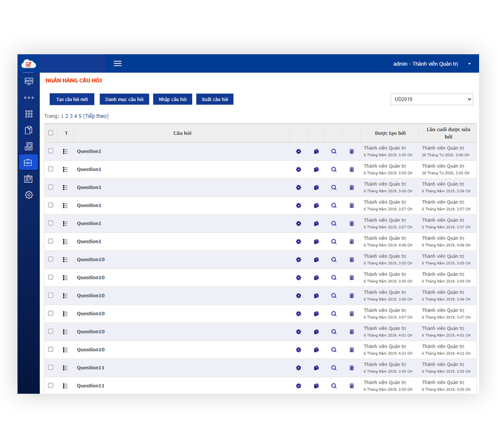
Task: Open the ID badge sidebar icon
Action: pos(28,179)
